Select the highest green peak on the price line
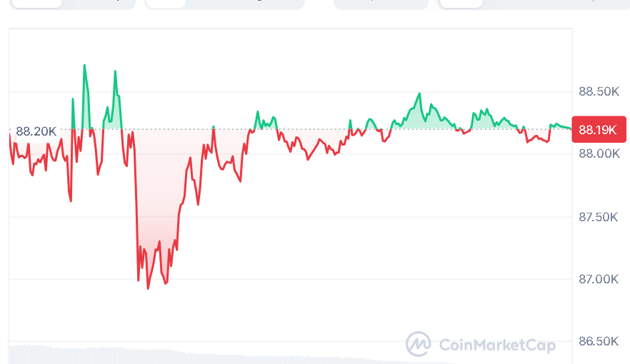This screenshot has width=630, height=364. coord(84,66)
